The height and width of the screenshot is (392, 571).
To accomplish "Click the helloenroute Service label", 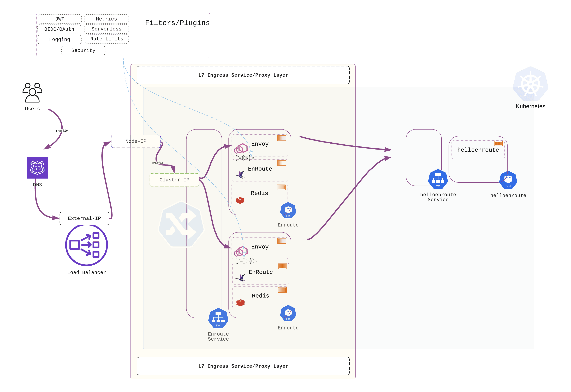I will (x=438, y=197).
